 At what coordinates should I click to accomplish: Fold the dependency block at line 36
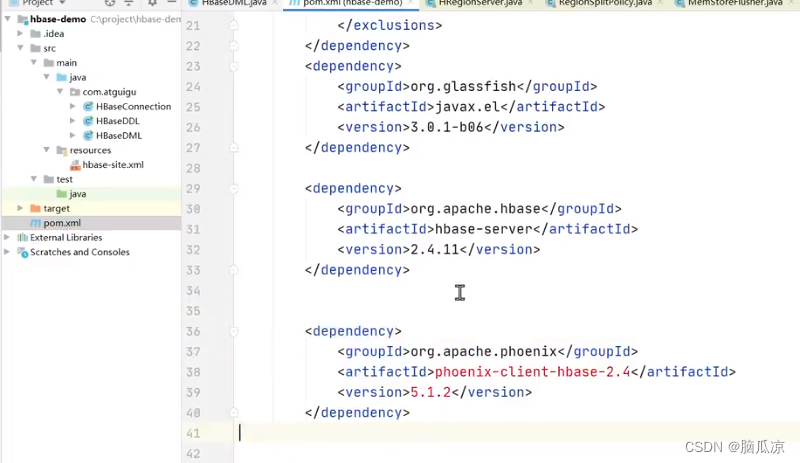[234, 332]
